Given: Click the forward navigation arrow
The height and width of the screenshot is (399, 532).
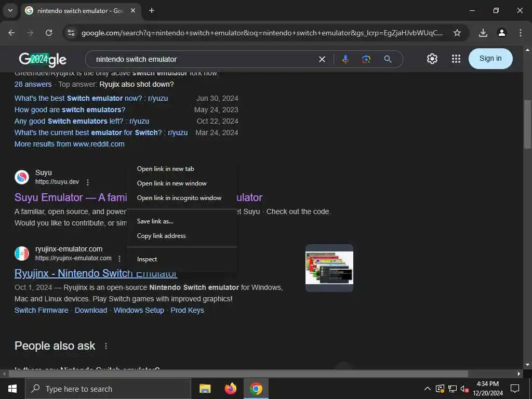Looking at the screenshot, I should click(x=30, y=33).
